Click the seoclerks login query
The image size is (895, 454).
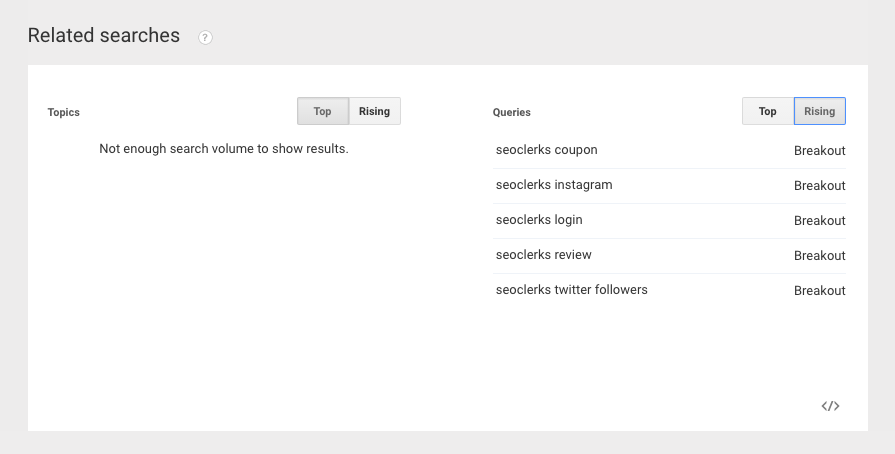539,220
